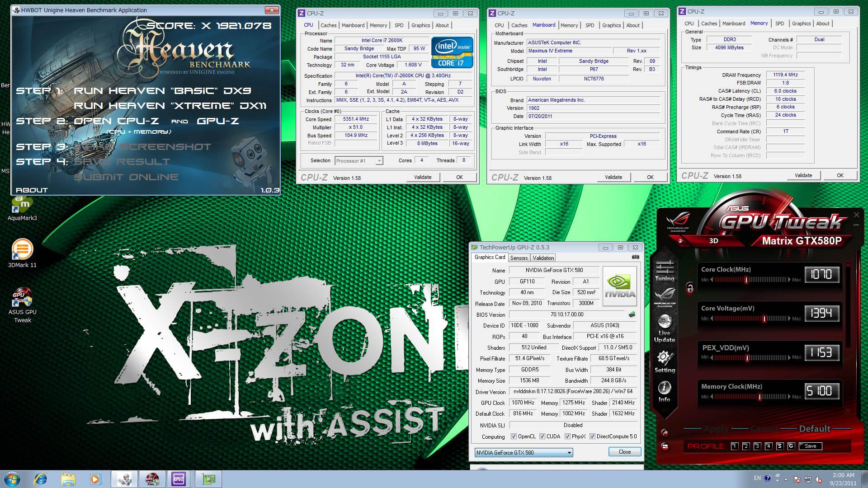Image resolution: width=868 pixels, height=488 pixels.
Task: Show hidden system tray icons arrow
Action: (786, 479)
